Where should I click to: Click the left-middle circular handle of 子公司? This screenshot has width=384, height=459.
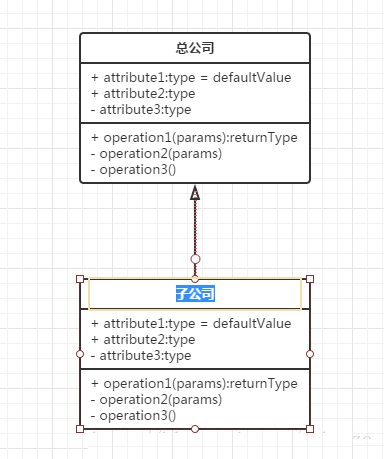(x=80, y=354)
